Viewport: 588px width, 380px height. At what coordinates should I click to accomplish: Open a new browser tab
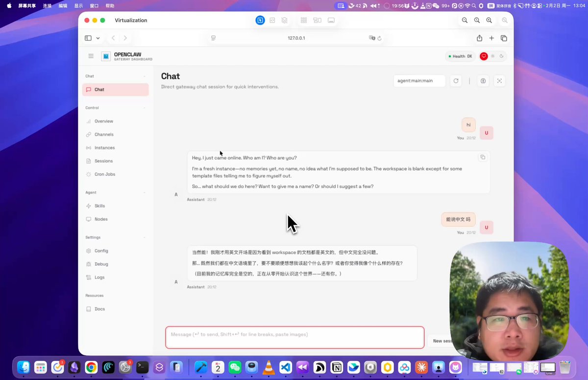pyautogui.click(x=491, y=38)
